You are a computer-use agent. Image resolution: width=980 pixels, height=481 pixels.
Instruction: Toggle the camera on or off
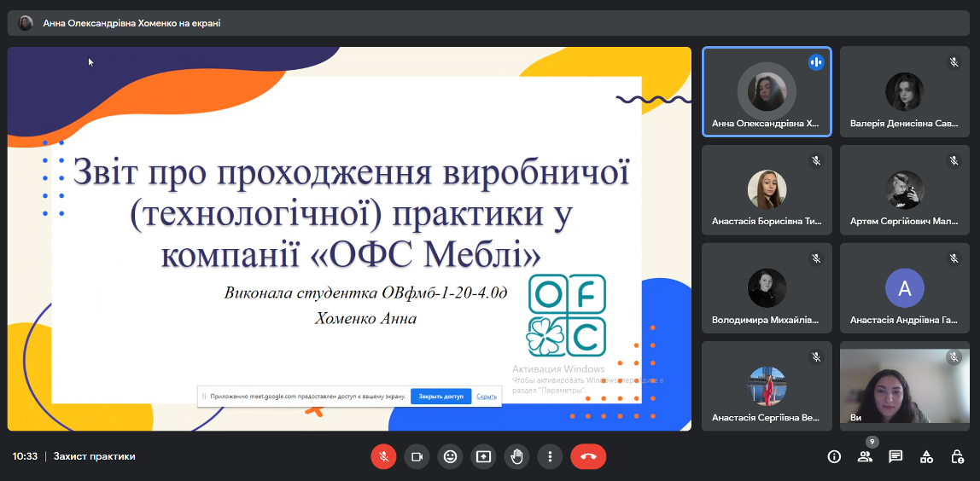tap(417, 456)
